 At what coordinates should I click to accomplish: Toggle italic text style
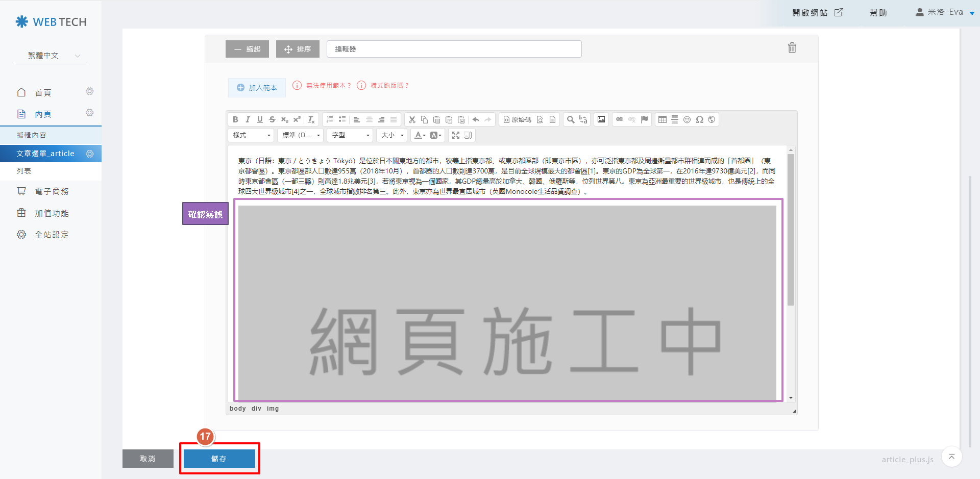tap(248, 119)
